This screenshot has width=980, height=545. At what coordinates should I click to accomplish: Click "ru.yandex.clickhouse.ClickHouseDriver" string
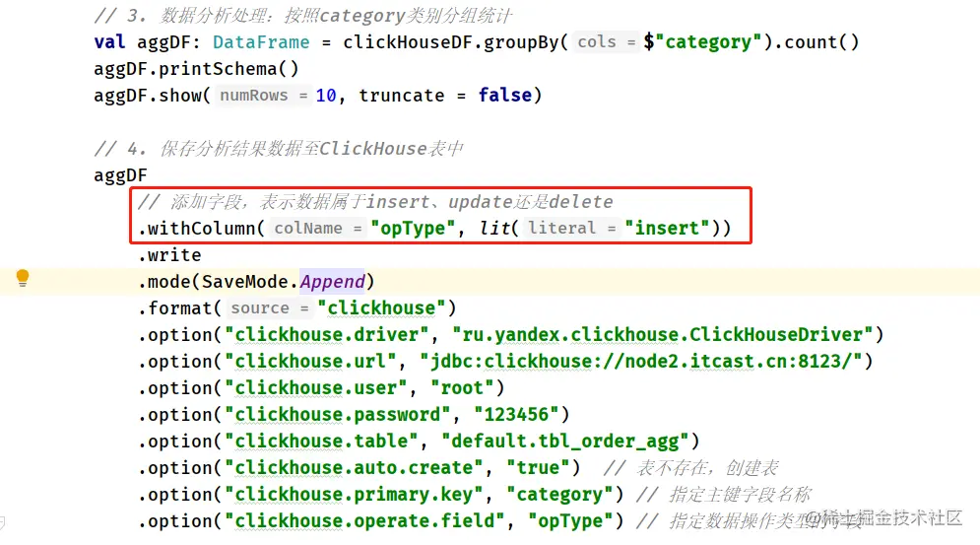tap(663, 335)
